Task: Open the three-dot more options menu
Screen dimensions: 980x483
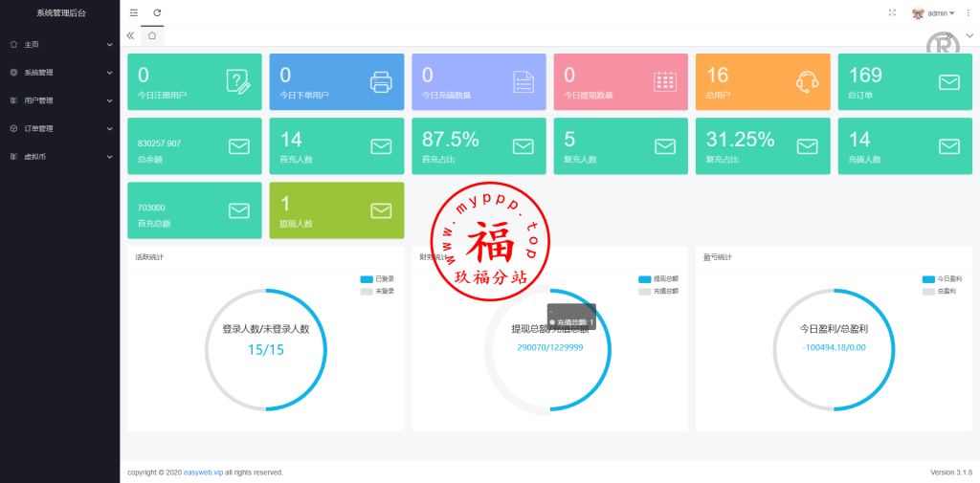Action: tap(968, 12)
